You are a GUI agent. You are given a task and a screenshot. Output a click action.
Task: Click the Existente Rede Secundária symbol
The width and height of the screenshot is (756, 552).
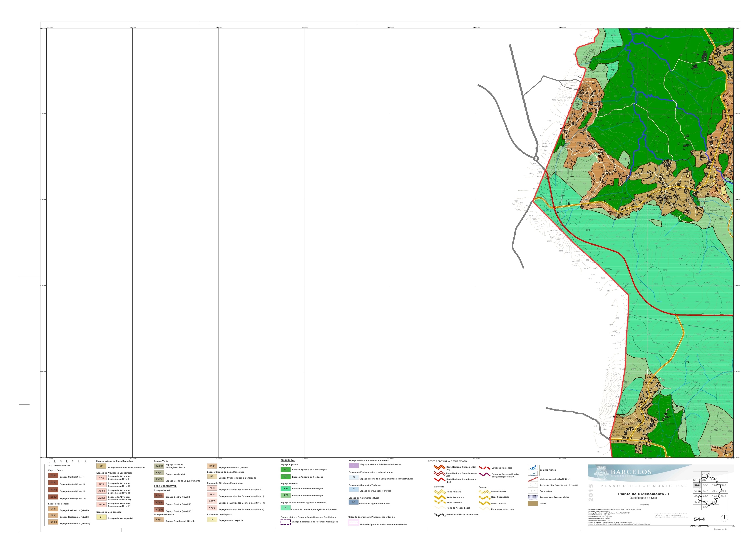pyautogui.click(x=440, y=497)
